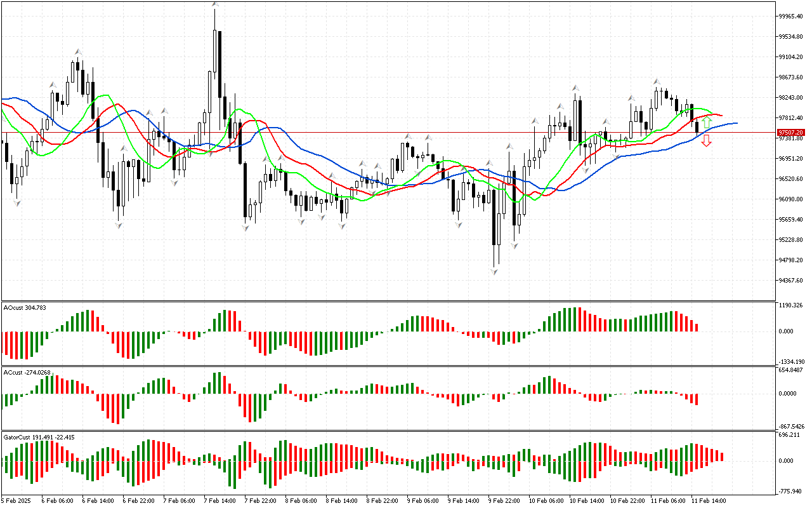
Task: Click the -867.5426 scale value in the ACcust panel
Action: [791, 427]
